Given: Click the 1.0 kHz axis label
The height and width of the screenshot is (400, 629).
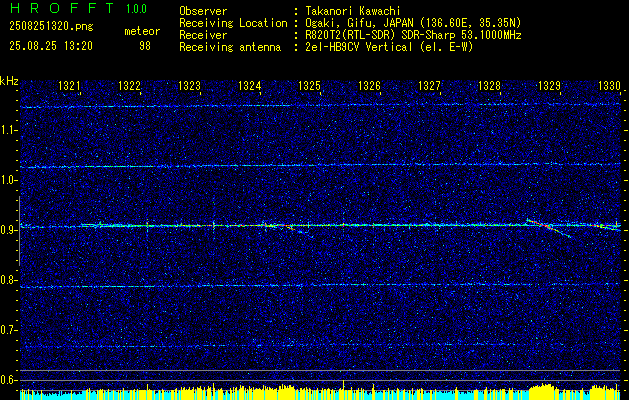Looking at the screenshot, I should point(8,180).
